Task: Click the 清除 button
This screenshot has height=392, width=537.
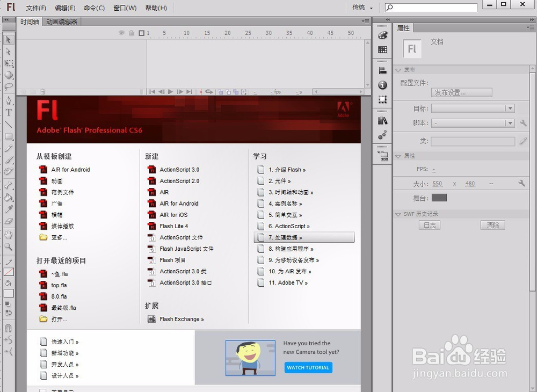Action: pyautogui.click(x=492, y=225)
